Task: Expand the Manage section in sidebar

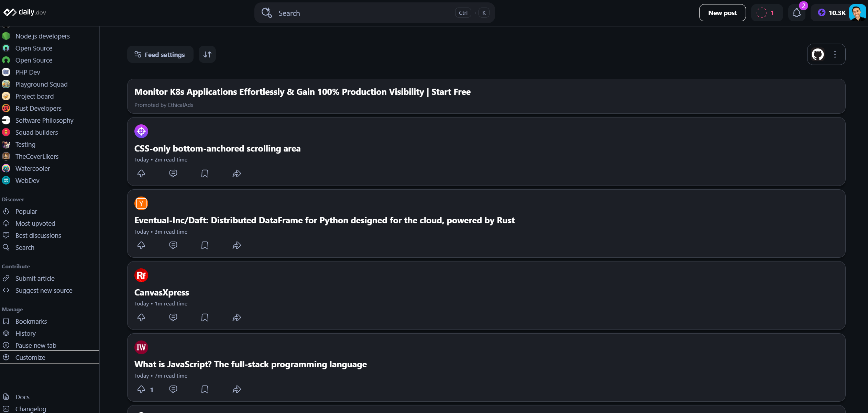Action: pyautogui.click(x=12, y=310)
